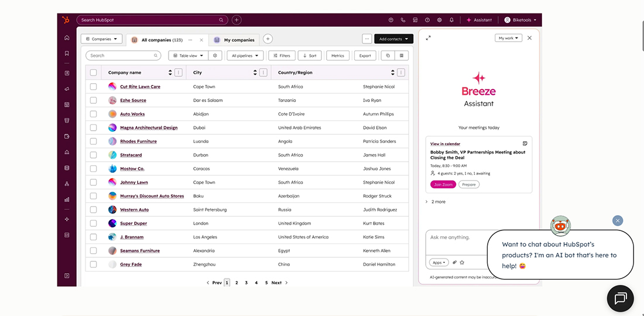Click the gear next to Table view

[x=215, y=56]
